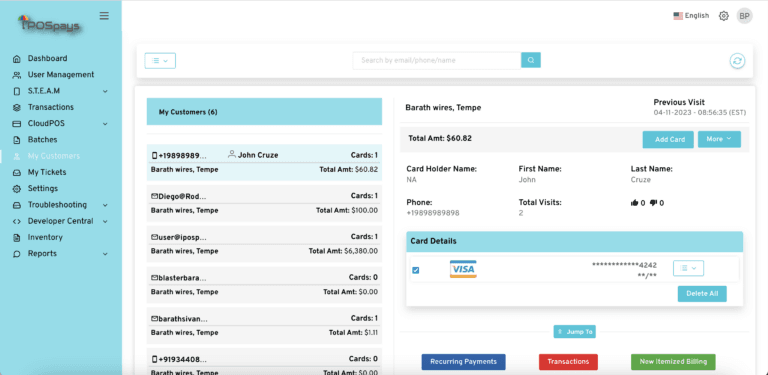Open settings via top-right gear icon
This screenshot has width=768, height=375.
point(723,16)
